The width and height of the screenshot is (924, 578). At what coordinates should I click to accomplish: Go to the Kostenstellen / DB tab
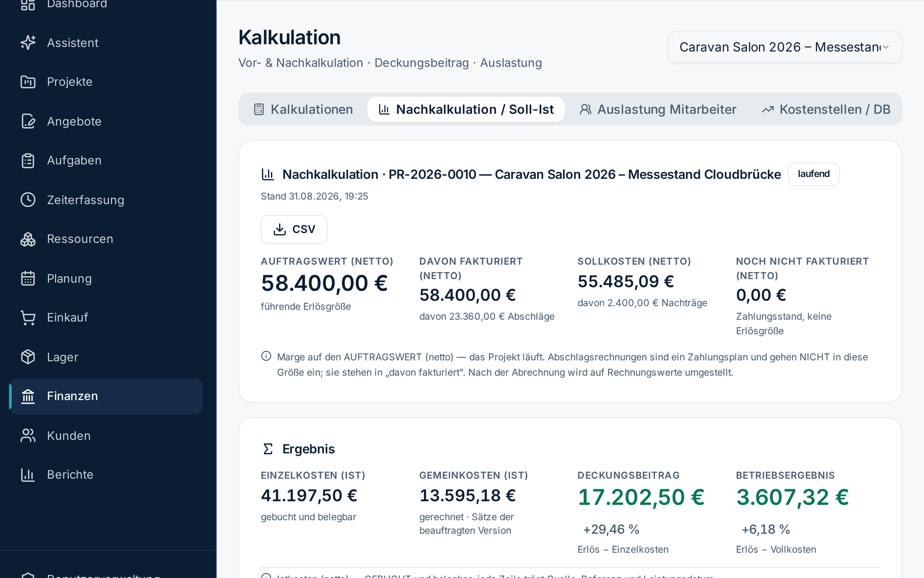pyautogui.click(x=826, y=109)
